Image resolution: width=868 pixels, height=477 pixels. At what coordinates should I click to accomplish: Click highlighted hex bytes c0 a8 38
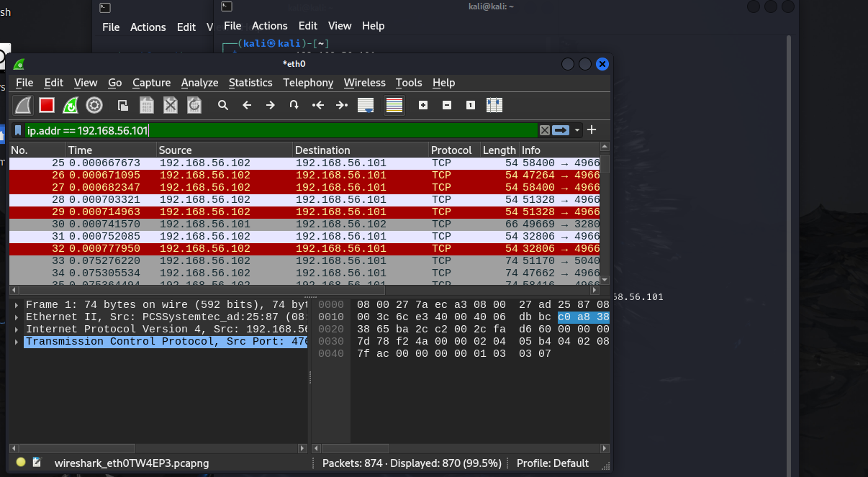584,317
